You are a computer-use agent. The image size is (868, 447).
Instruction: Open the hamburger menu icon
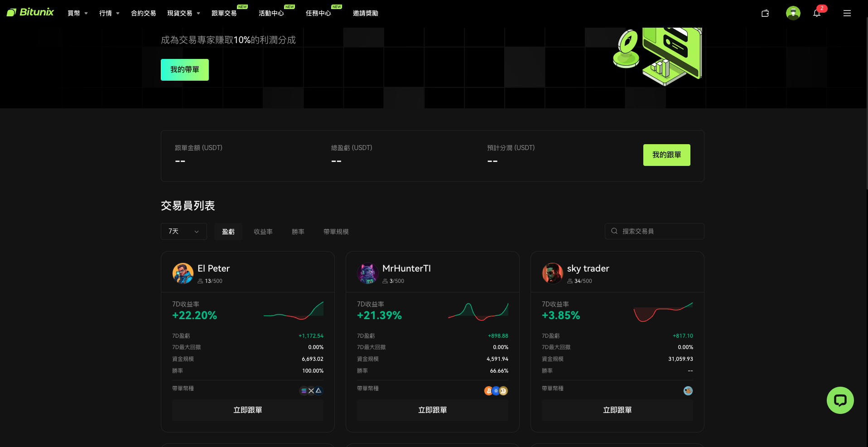(847, 13)
